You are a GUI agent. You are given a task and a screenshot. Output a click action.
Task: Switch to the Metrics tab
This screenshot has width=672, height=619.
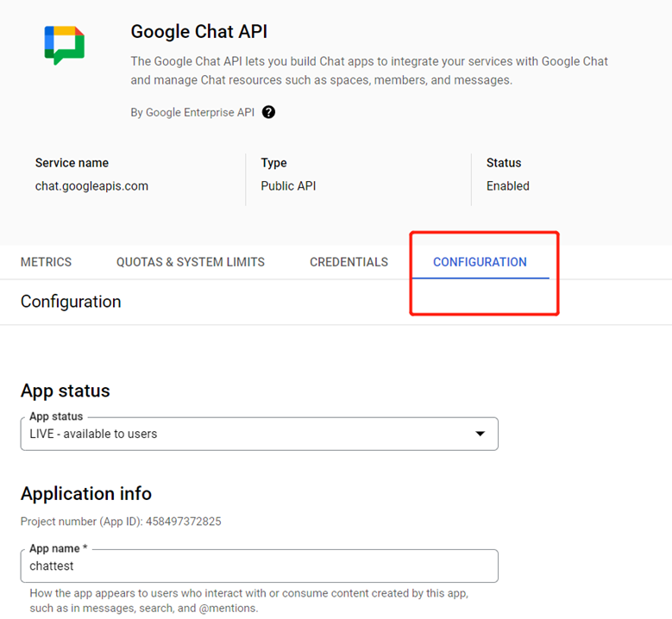click(x=47, y=262)
